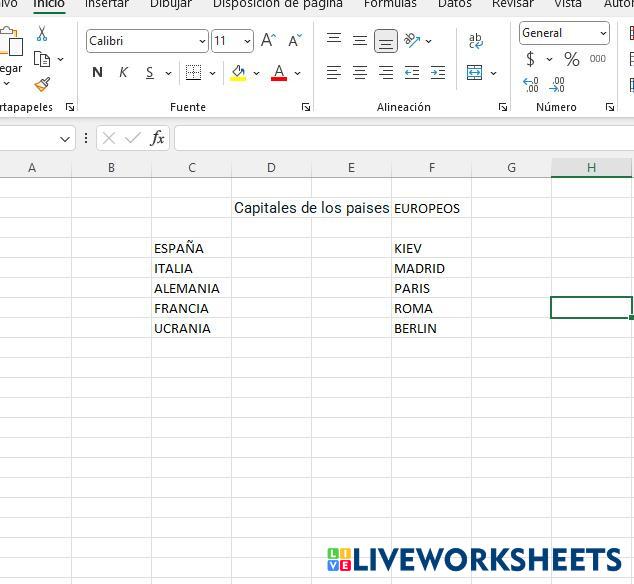The image size is (634, 584).
Task: Click the Increase Indent icon
Action: pos(437,72)
